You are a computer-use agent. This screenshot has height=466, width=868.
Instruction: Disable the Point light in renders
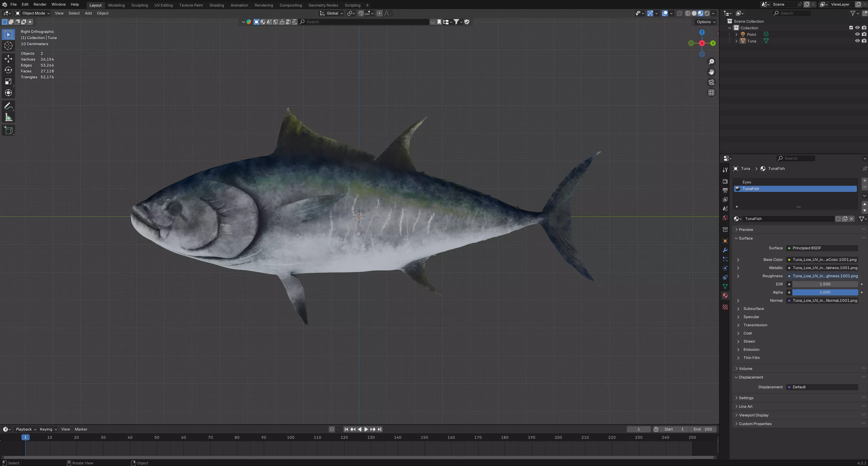pos(864,34)
